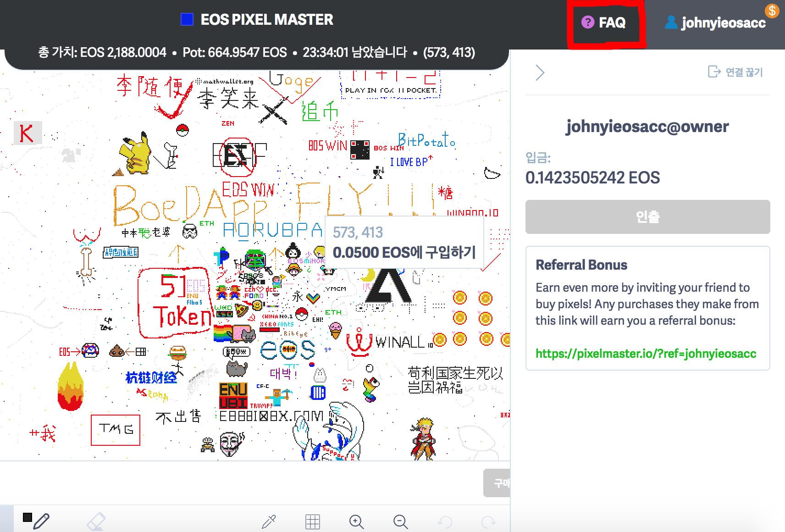Open the FAQ page
The image size is (785, 532).
tap(603, 22)
